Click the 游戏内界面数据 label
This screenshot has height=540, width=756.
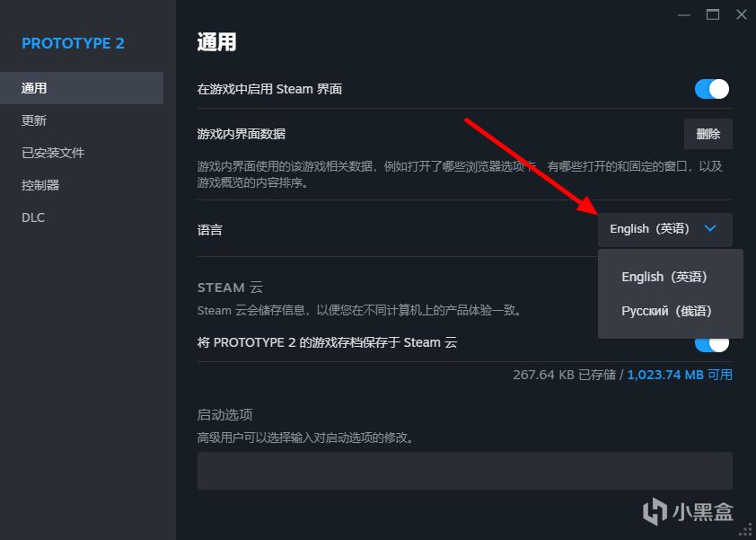coord(241,134)
